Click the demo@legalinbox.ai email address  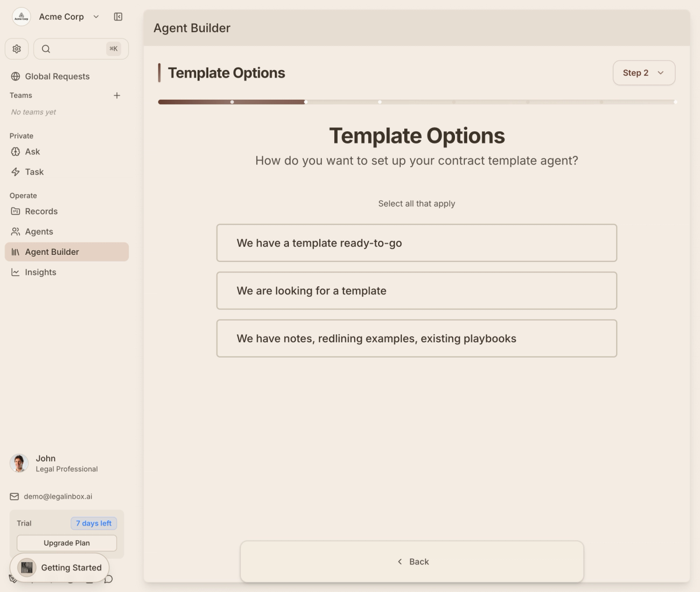pos(58,496)
